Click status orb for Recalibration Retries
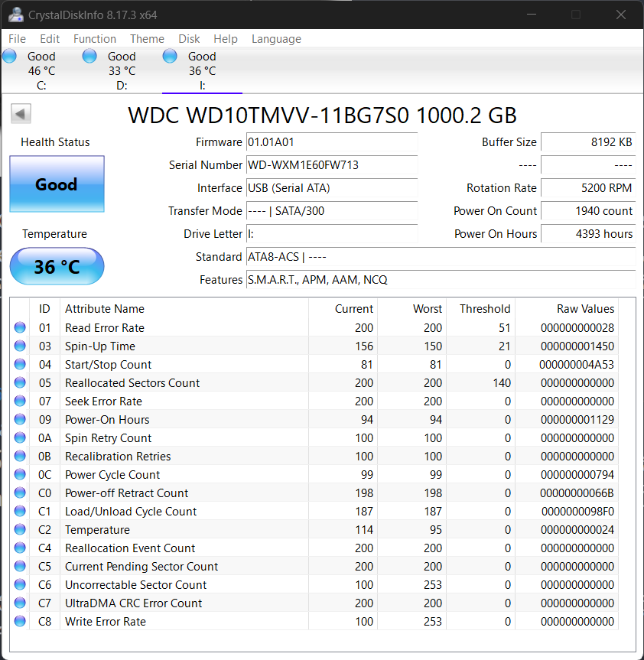This screenshot has height=660, width=644. coord(20,456)
